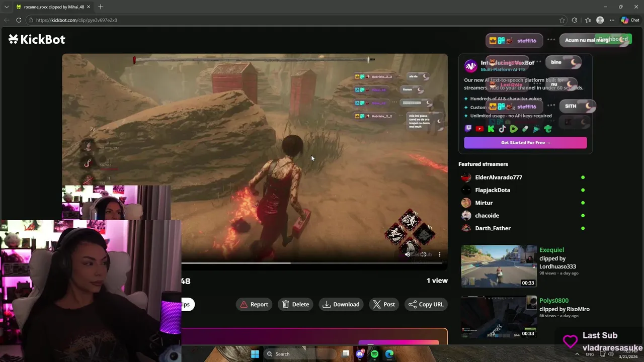The image size is (644, 362).
Task: Open Discord from the taskbar
Action: [360, 354]
